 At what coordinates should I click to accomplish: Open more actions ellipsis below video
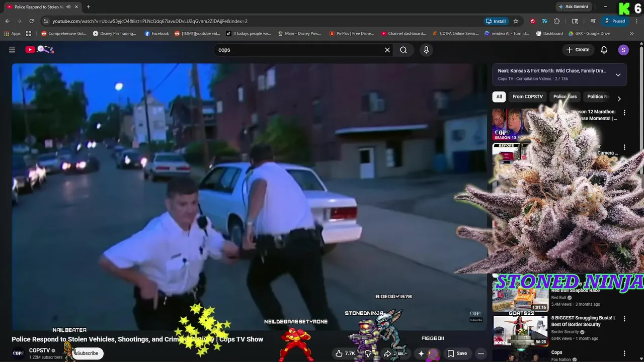click(480, 353)
